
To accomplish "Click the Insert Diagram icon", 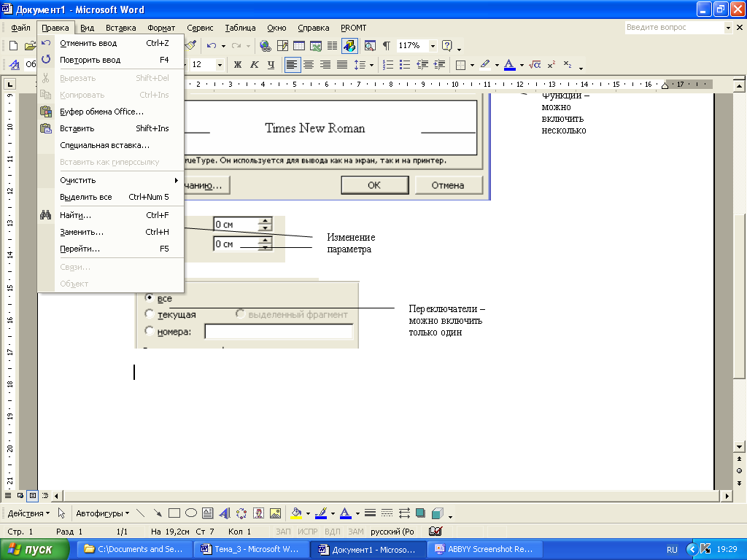I will (x=241, y=513).
